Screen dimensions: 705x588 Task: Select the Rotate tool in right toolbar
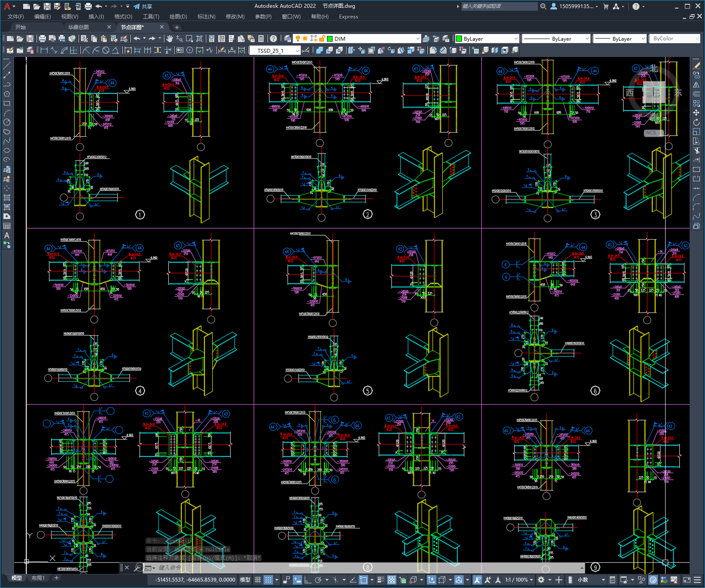pyautogui.click(x=696, y=122)
